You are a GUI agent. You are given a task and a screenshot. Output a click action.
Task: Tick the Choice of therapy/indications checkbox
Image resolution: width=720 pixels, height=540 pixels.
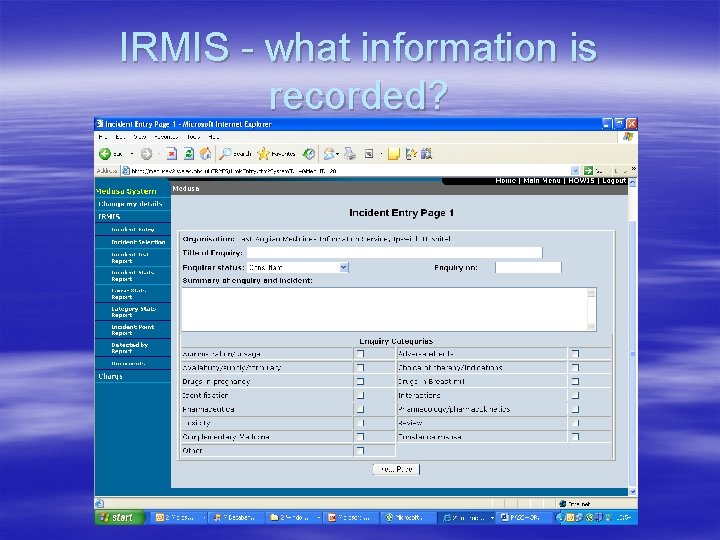(x=575, y=367)
